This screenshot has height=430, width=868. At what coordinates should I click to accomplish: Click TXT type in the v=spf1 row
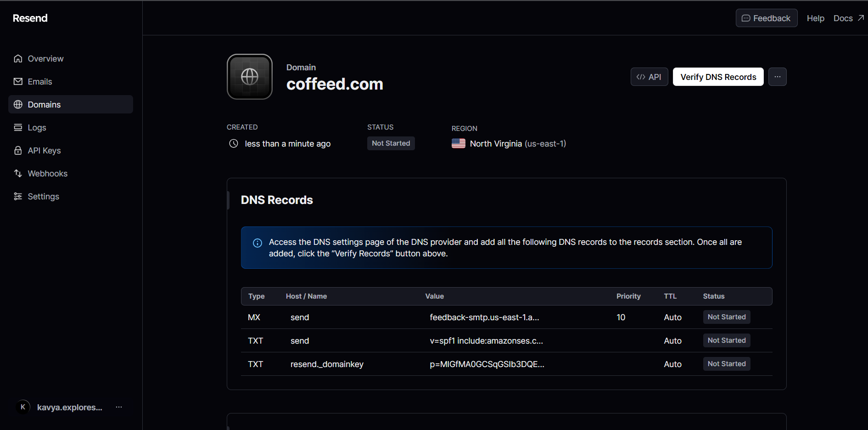pos(256,341)
